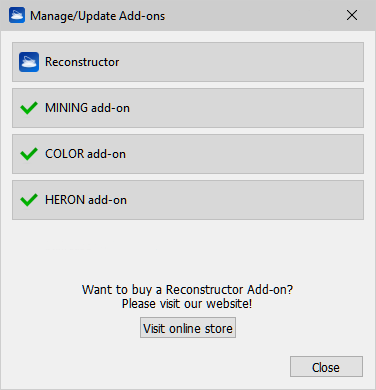Click the empty area below the HERON row
376x390 pixels.
pos(188,250)
